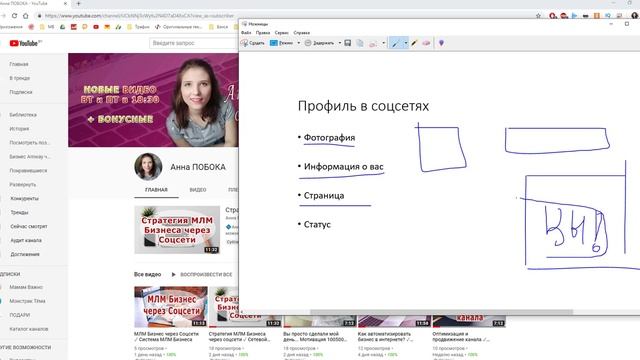Switch to the ВИДЕО channel tab

coord(198,190)
